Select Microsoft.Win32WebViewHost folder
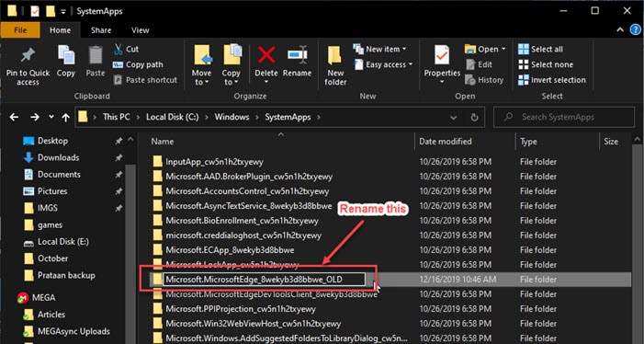This screenshot has height=344, width=644. click(x=253, y=324)
